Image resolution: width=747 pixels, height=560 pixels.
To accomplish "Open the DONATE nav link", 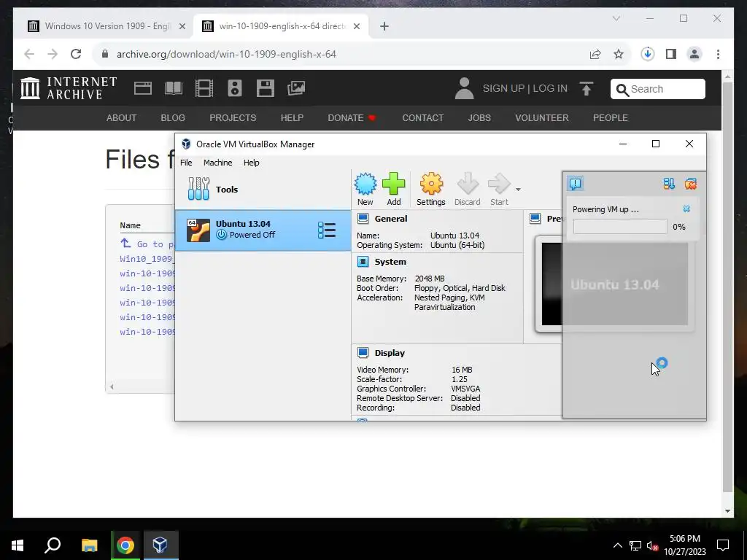I will pos(352,117).
